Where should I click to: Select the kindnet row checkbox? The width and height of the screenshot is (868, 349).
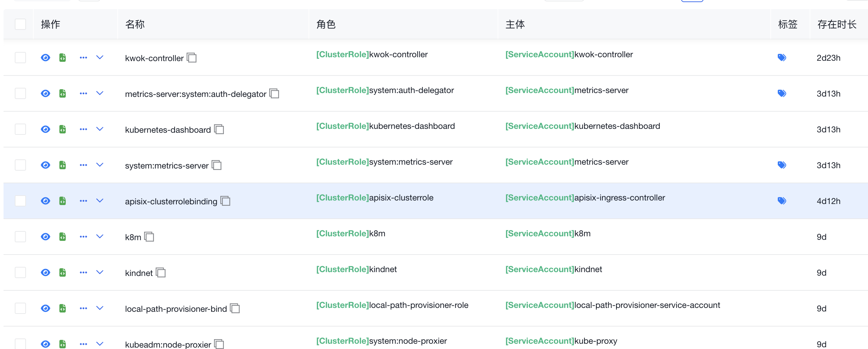[x=20, y=272]
